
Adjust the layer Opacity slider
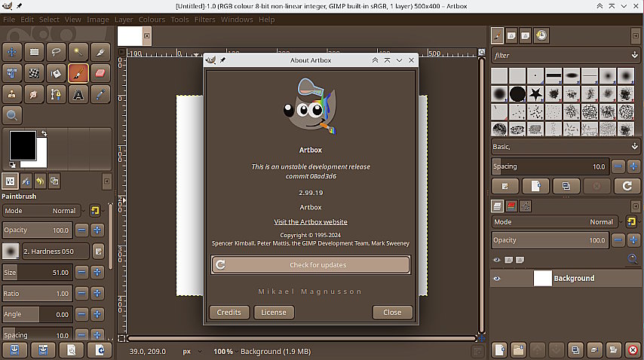pyautogui.click(x=550, y=240)
